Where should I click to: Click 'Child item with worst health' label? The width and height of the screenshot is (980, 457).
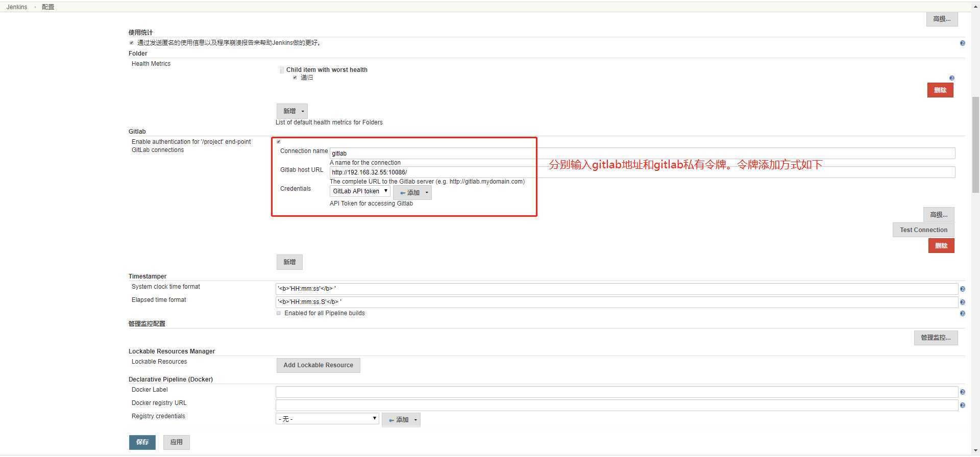(x=327, y=70)
